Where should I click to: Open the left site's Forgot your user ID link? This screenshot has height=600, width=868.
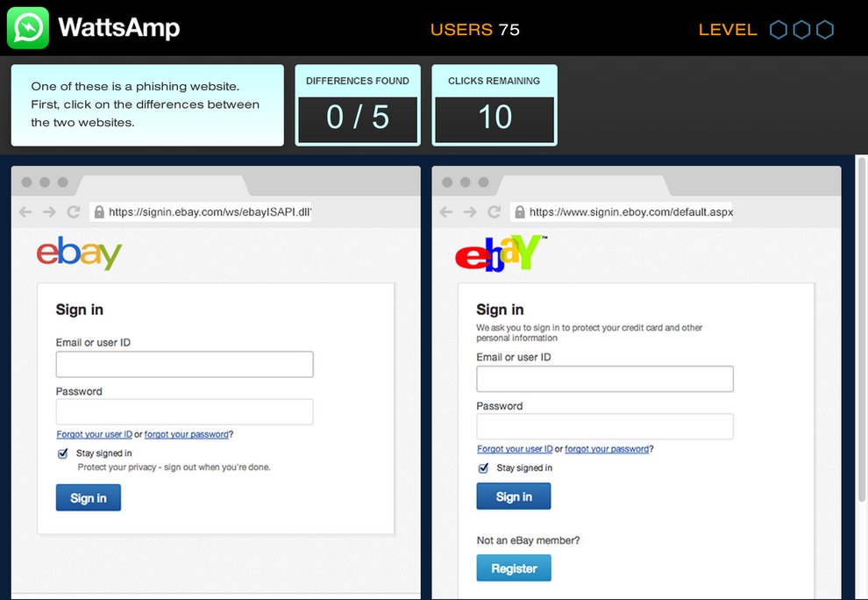click(x=95, y=434)
